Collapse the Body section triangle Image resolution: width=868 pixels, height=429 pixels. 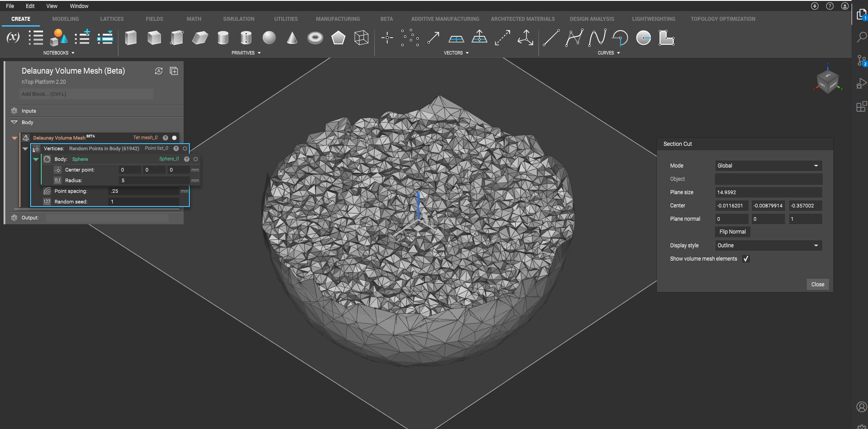[x=14, y=122]
